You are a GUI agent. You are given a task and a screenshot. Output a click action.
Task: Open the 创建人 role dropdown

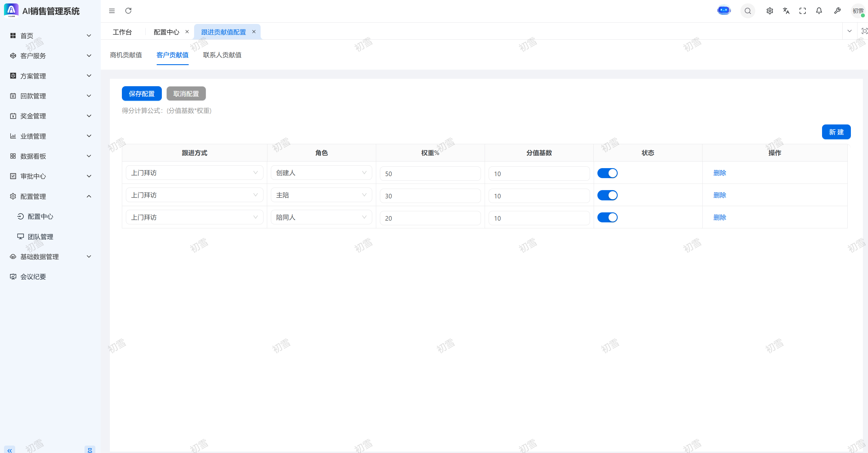coord(321,173)
